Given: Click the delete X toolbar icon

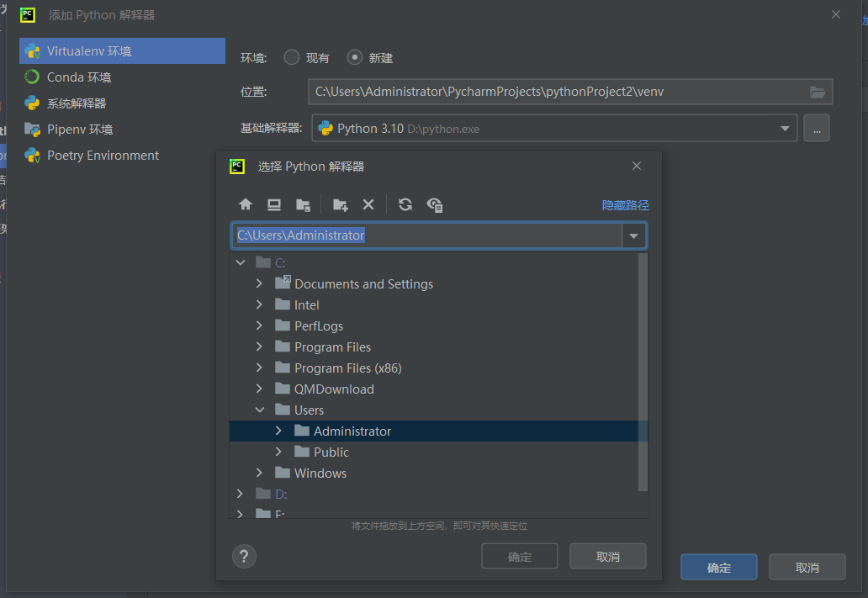Looking at the screenshot, I should point(368,205).
